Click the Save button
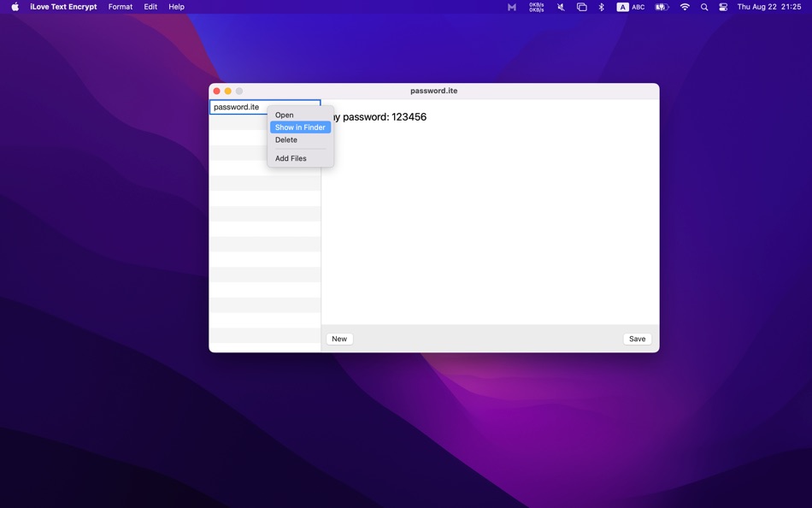This screenshot has width=812, height=508. coord(636,339)
